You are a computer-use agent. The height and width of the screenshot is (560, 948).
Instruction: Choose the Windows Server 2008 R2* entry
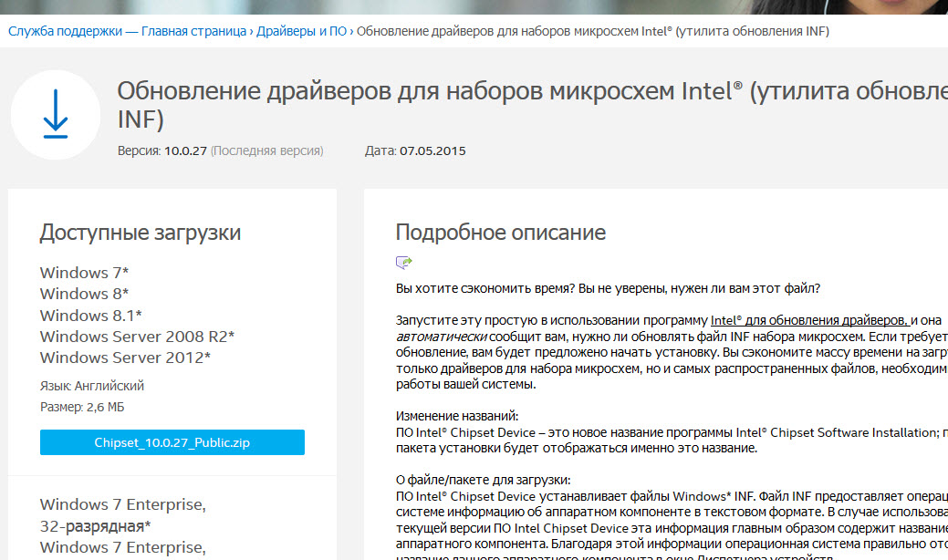tap(137, 337)
